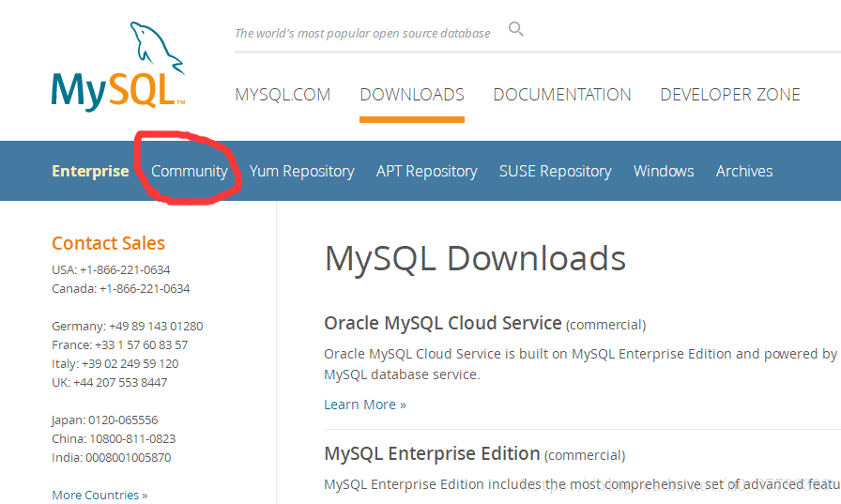Open the Oracle MySQL Cloud Service heading
Image resolution: width=841 pixels, height=504 pixels.
click(x=443, y=323)
